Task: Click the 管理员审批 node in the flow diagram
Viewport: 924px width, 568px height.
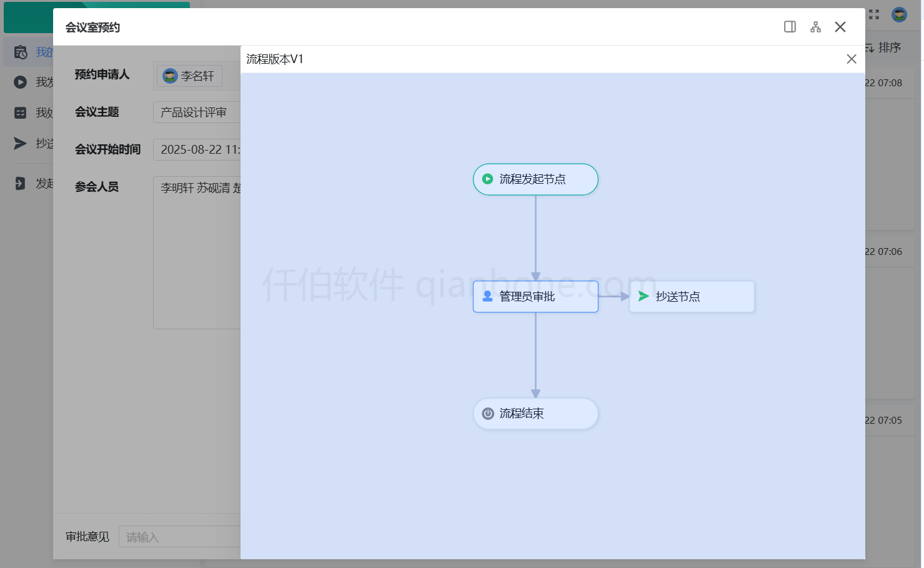Action: (x=535, y=296)
